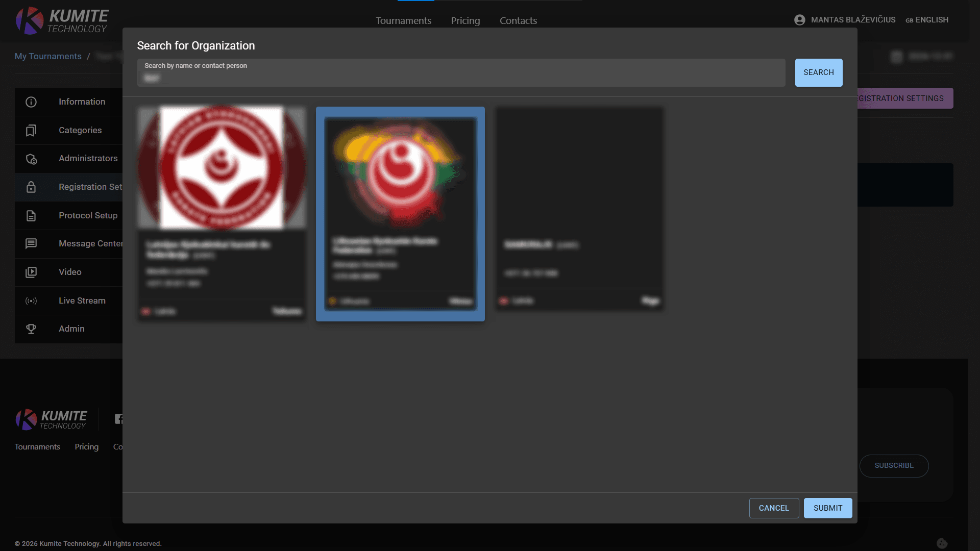Select the Admin trophy icon
Viewport: 980px width, 551px height.
click(31, 329)
